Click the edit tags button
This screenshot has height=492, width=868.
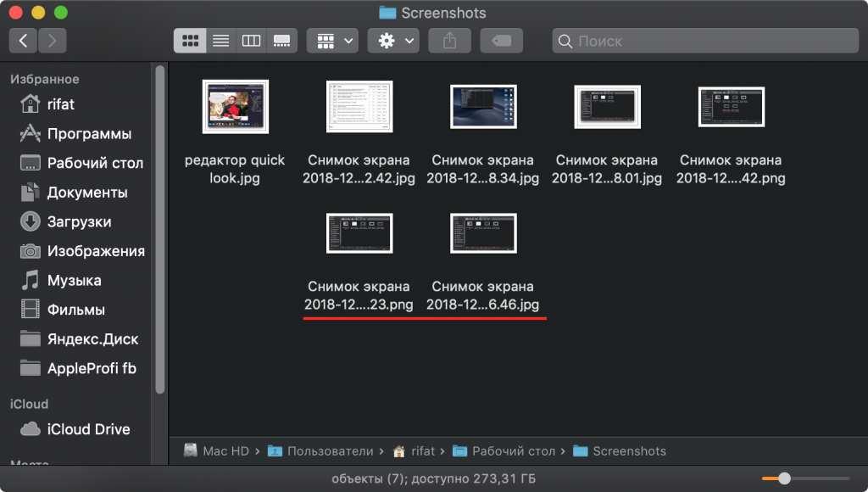pyautogui.click(x=501, y=40)
